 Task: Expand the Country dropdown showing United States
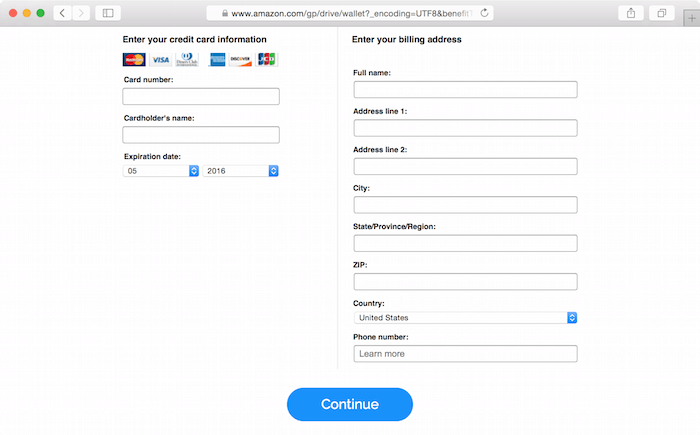[465, 318]
